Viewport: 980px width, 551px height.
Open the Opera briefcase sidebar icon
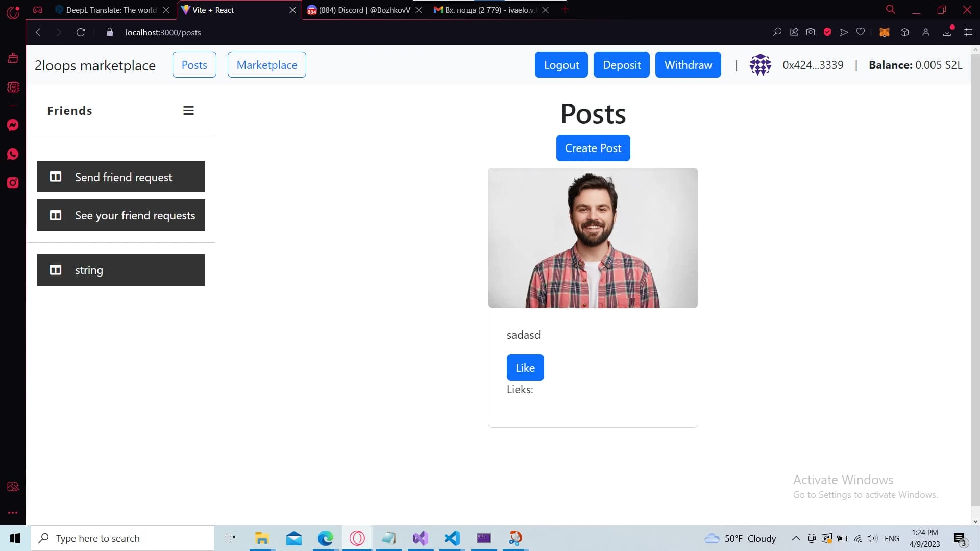pyautogui.click(x=13, y=58)
